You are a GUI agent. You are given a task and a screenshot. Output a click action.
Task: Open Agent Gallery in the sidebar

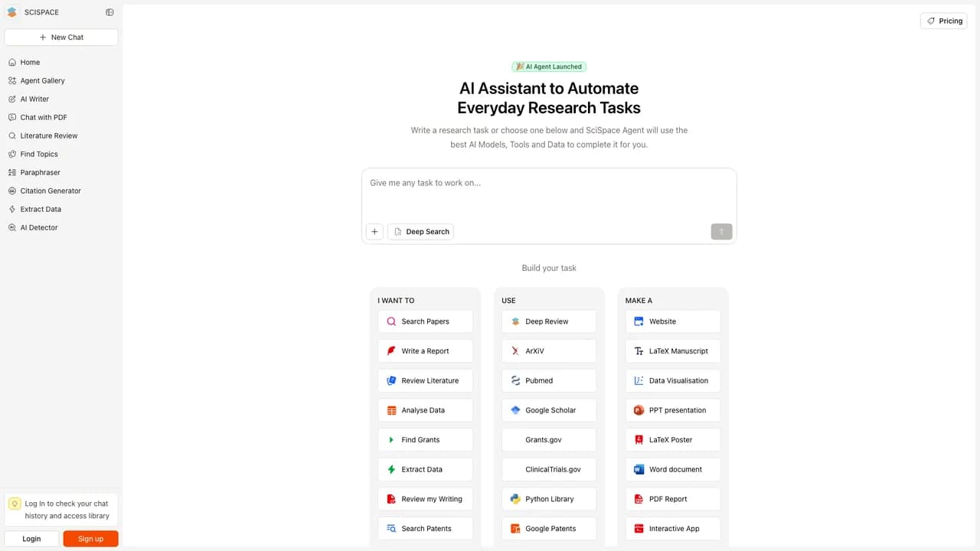coord(61,80)
